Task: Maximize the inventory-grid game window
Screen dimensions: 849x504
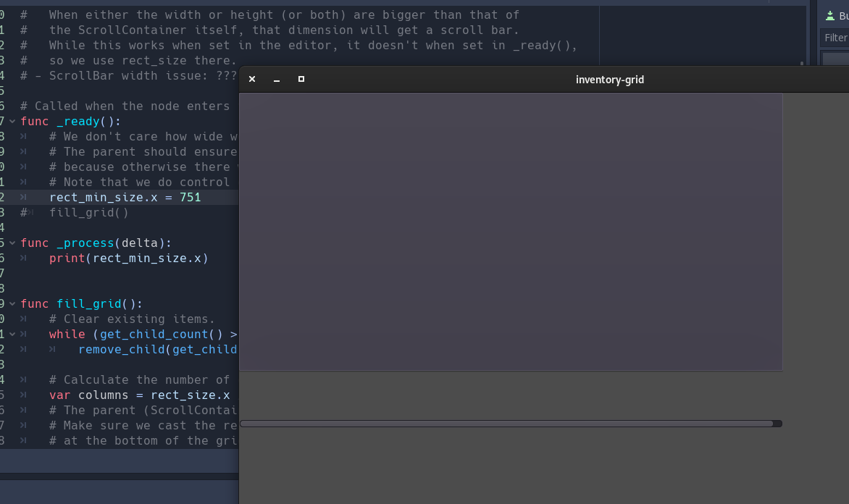Action: coord(301,80)
